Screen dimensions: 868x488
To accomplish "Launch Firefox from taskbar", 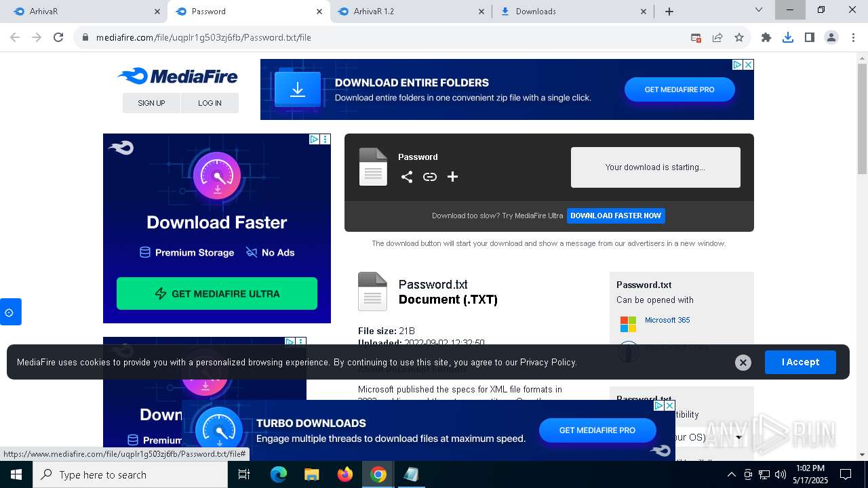I will 345,474.
